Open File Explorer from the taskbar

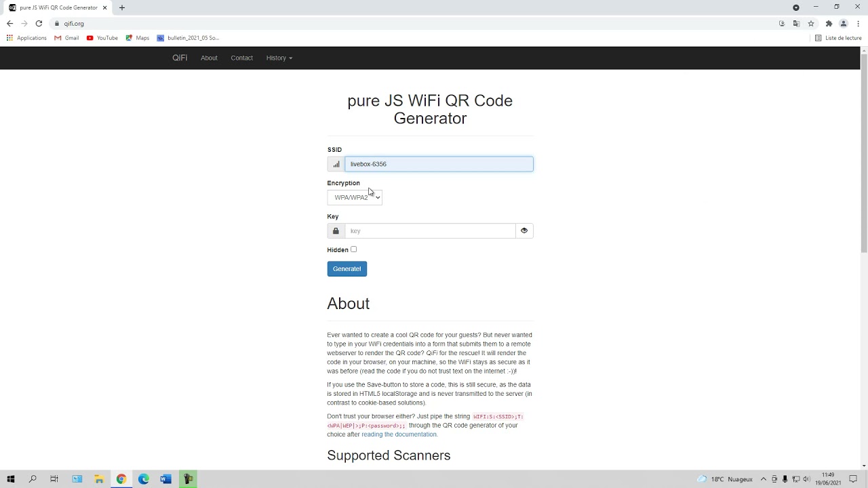coord(99,479)
